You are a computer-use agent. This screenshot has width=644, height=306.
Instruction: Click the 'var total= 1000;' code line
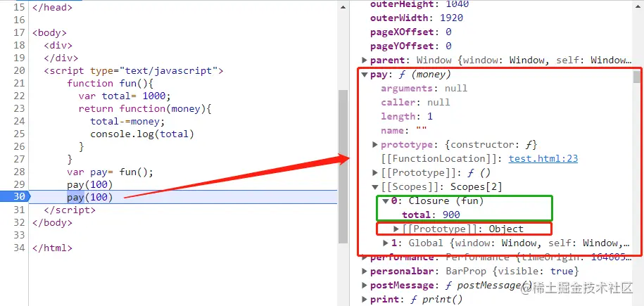(x=125, y=96)
